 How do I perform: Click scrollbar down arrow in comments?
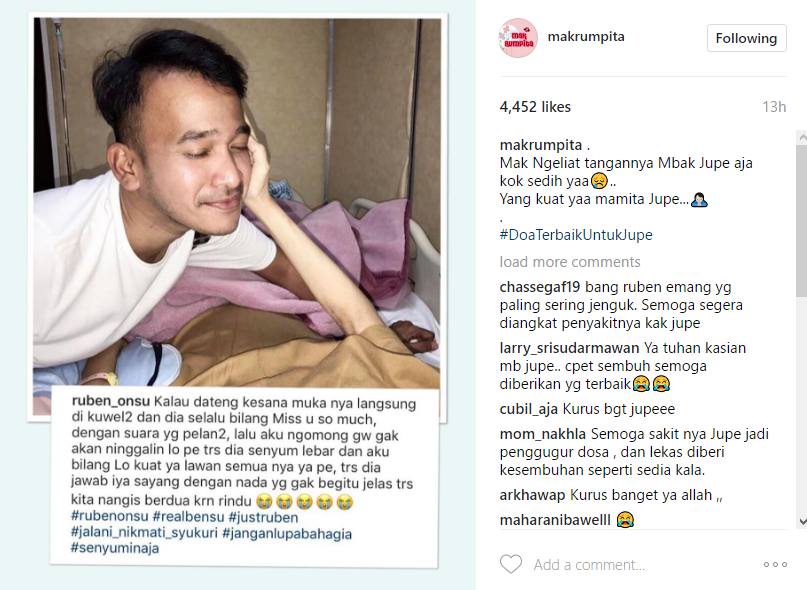click(x=802, y=521)
